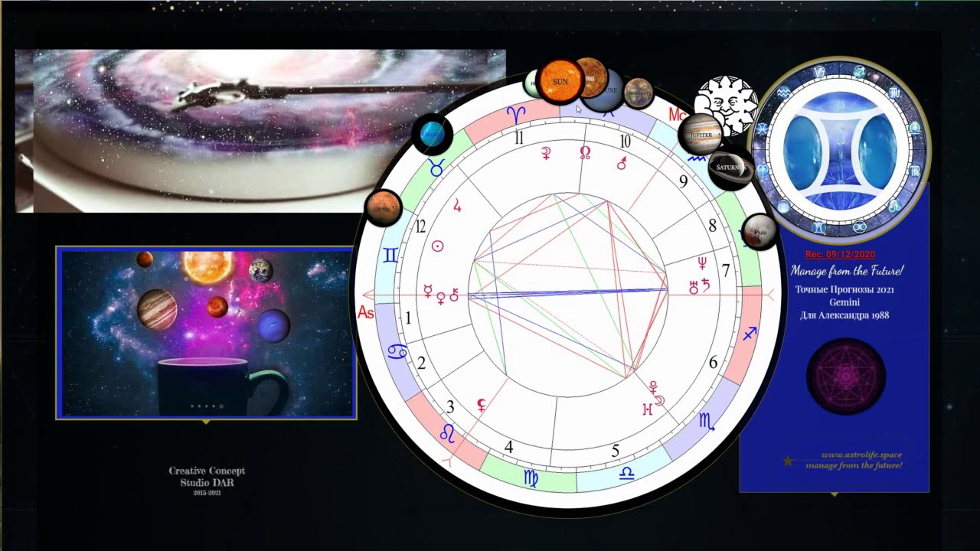Open the spiral galaxy image
This screenshot has width=980, height=551.
pyautogui.click(x=260, y=131)
